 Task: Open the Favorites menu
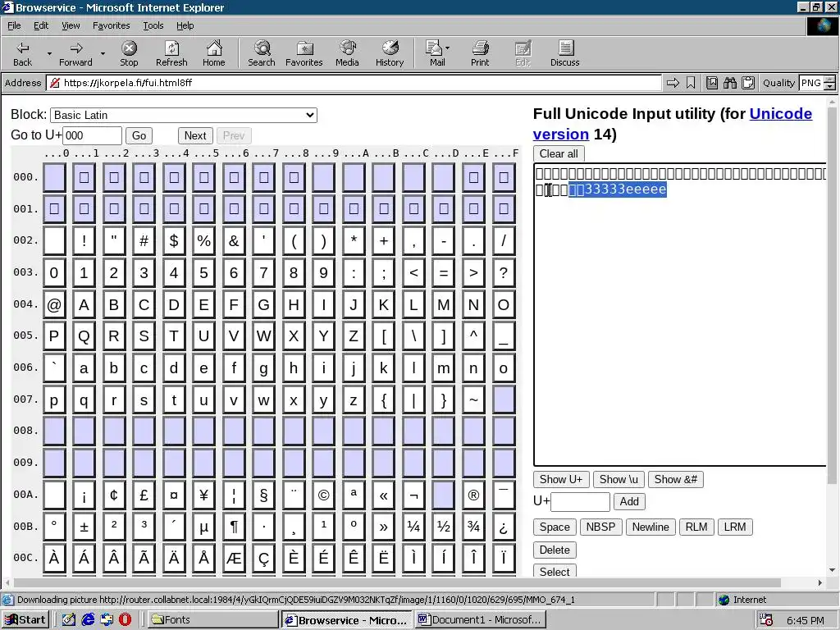(111, 25)
